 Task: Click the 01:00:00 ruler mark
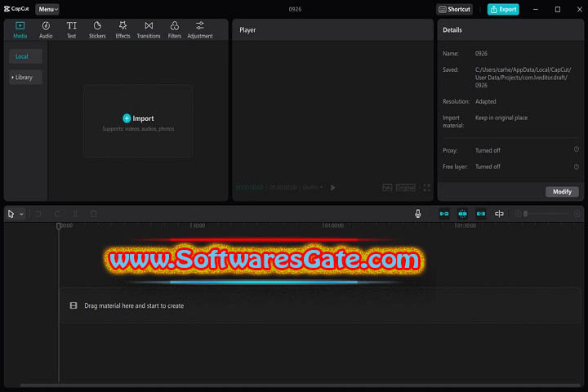click(x=332, y=225)
